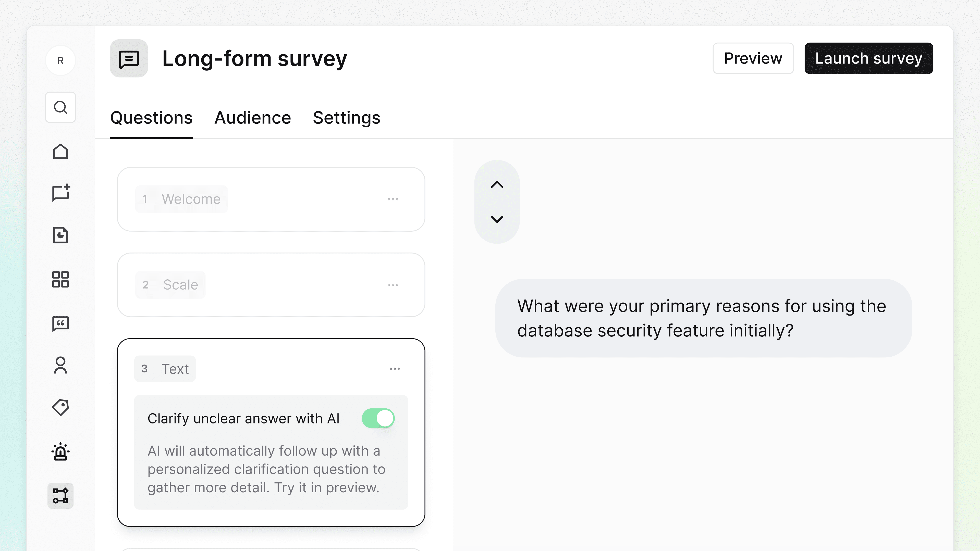980x551 pixels.
Task: Go to next question with down chevron
Action: [496, 219]
